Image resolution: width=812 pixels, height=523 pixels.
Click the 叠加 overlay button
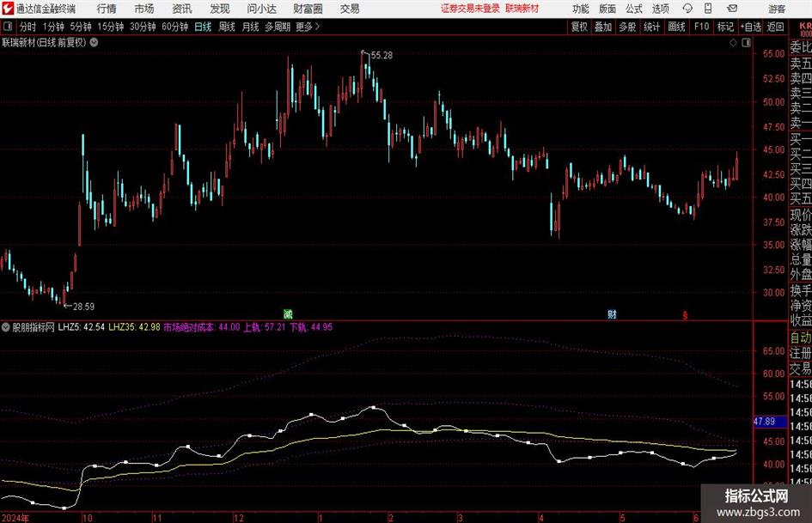pyautogui.click(x=603, y=27)
